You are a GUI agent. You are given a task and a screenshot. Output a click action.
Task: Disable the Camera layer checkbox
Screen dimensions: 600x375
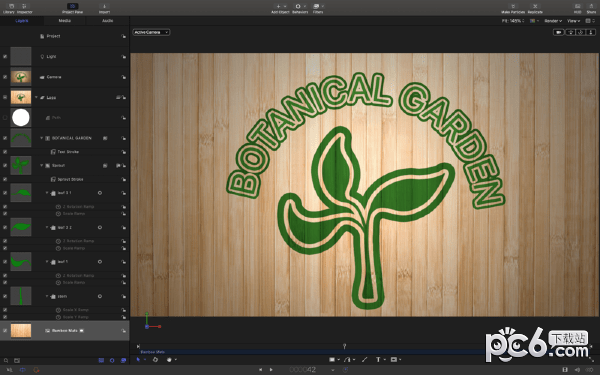pos(5,77)
